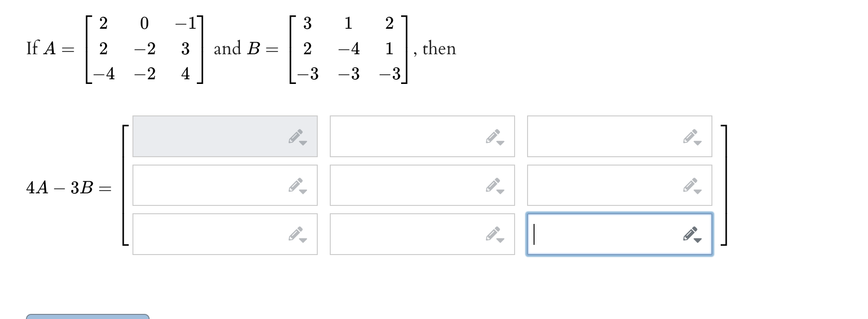Expand the dropdown arrow under the top-left cell pencil
Image resolution: width=868 pixels, height=319 pixels.
[304, 143]
